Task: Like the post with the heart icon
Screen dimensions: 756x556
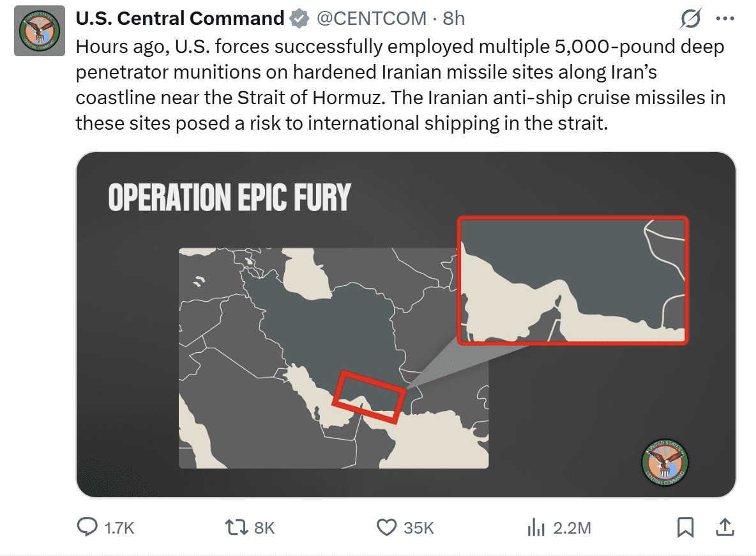Action: pos(386,527)
